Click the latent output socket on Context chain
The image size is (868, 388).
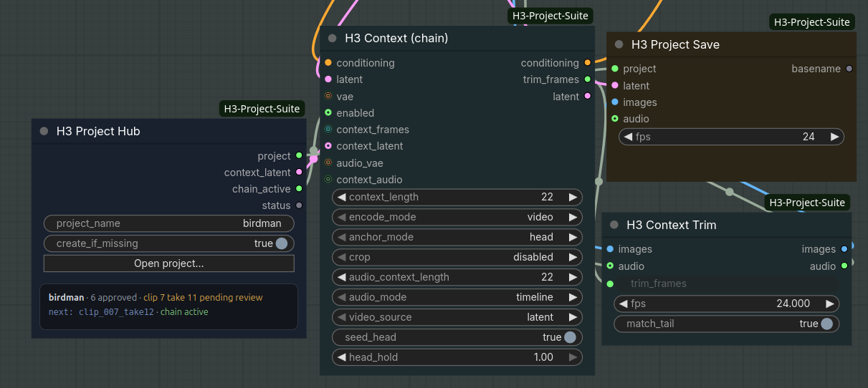[587, 96]
